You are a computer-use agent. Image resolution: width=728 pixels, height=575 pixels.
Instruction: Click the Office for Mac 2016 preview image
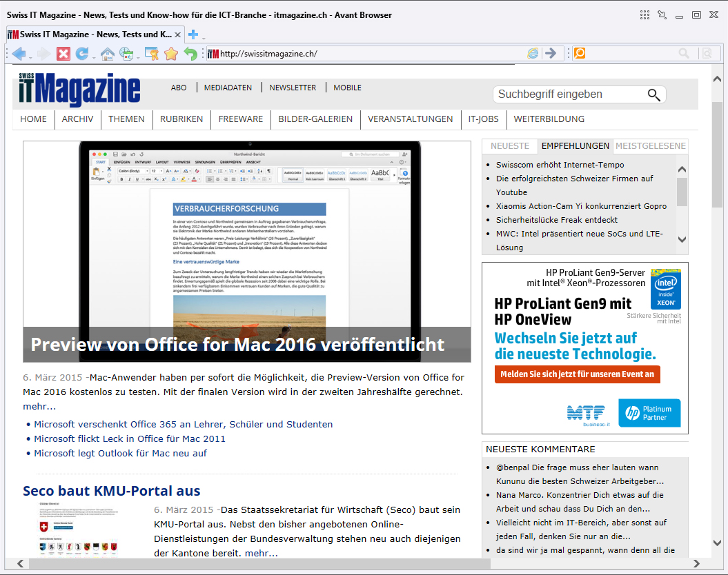click(x=246, y=252)
